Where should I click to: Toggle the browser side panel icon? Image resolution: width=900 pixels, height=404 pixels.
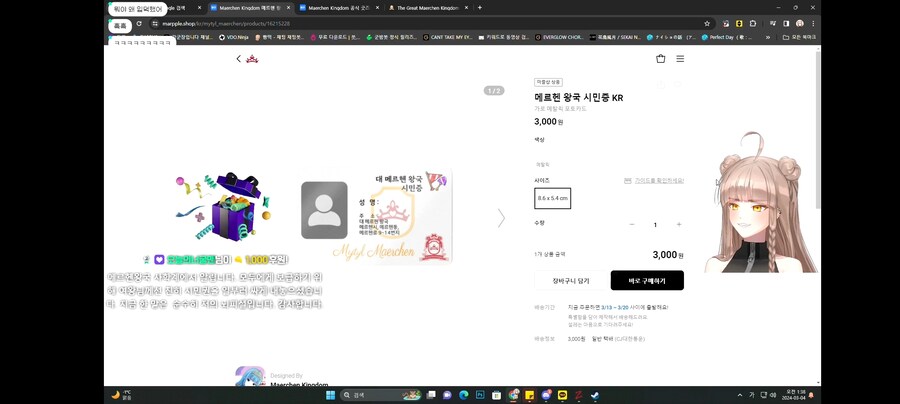coord(786,24)
